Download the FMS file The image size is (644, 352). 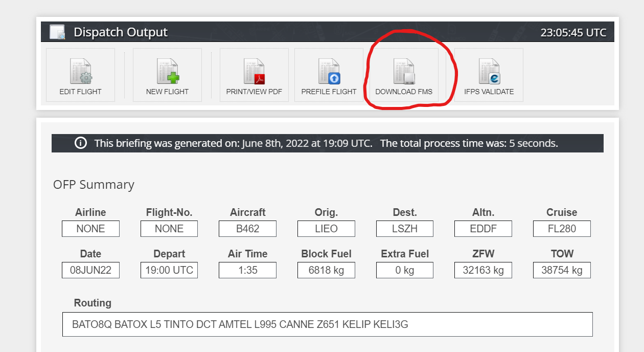click(x=404, y=72)
